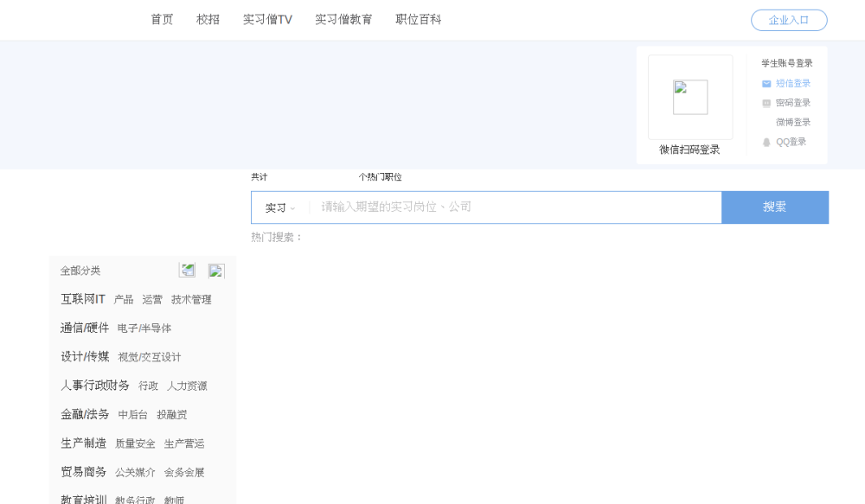Choose QQ登录 login option
Viewport: 865px width, 504px height.
pos(791,143)
